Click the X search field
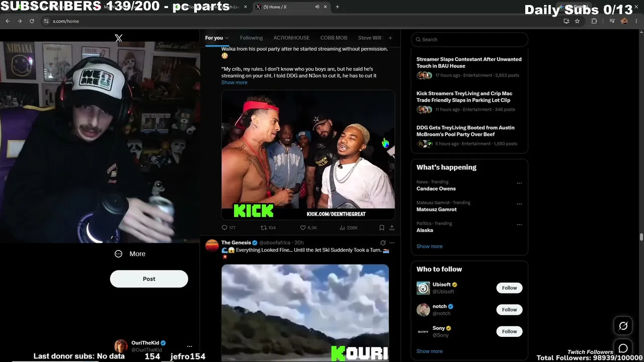This screenshot has height=362, width=644. click(469, 39)
